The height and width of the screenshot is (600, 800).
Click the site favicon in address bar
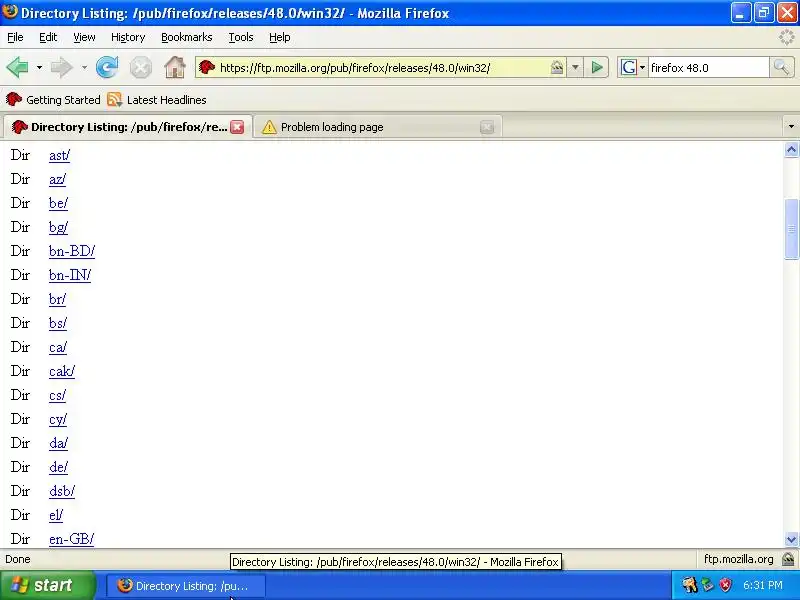tap(207, 67)
